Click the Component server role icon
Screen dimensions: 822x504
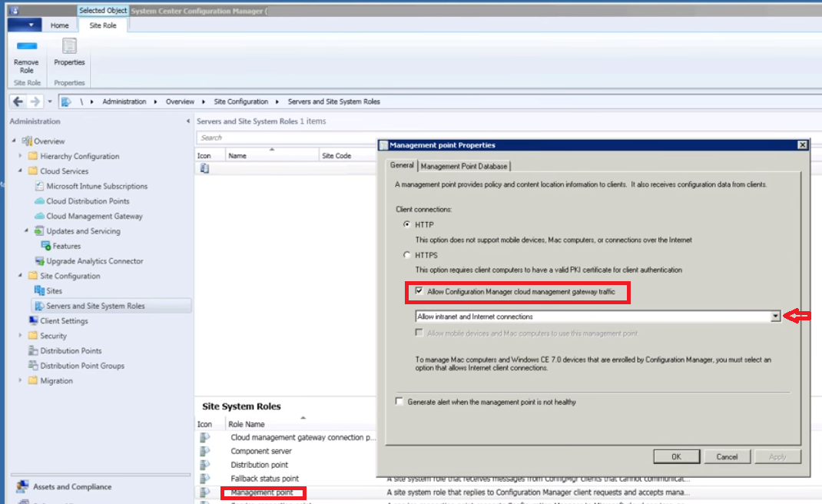coord(204,451)
